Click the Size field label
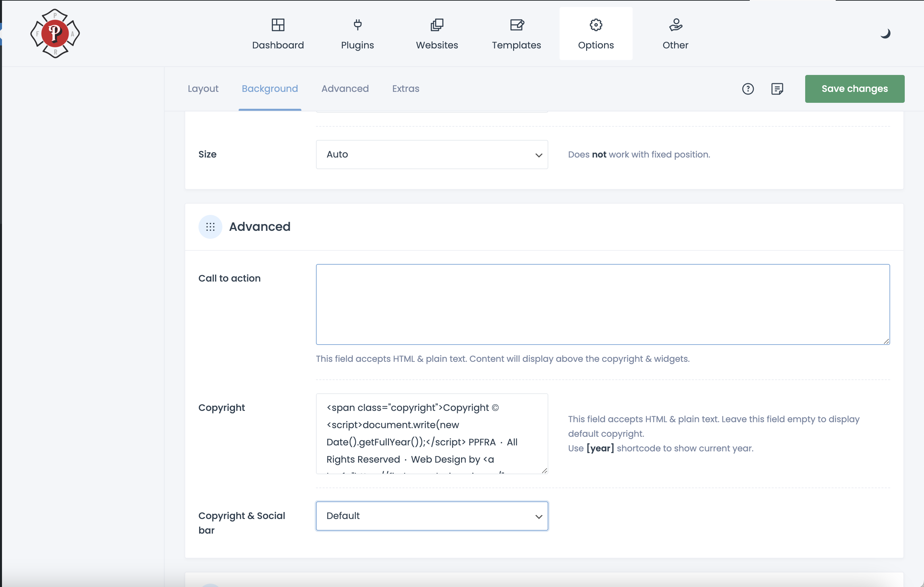 point(207,155)
